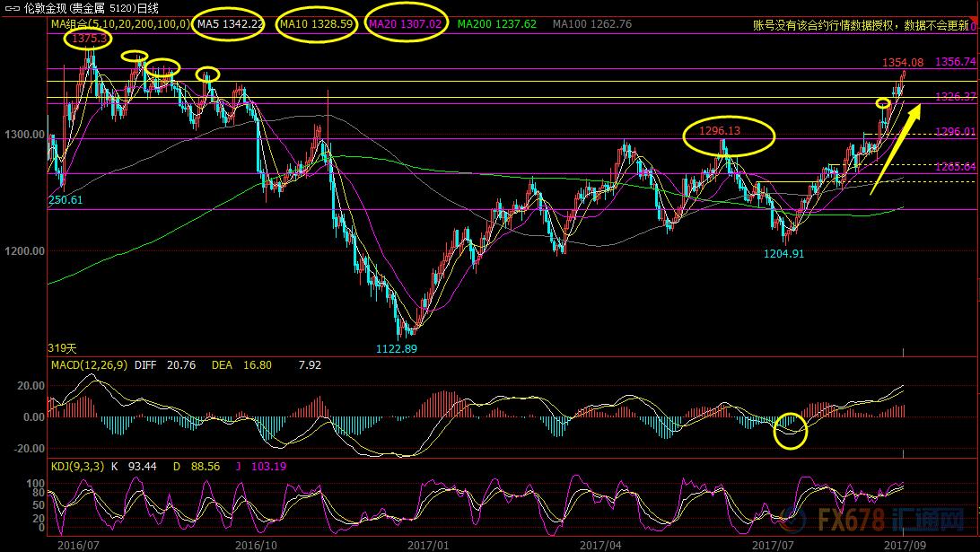
Task: Click the circled 1296.13 high price label
Action: pyautogui.click(x=729, y=132)
